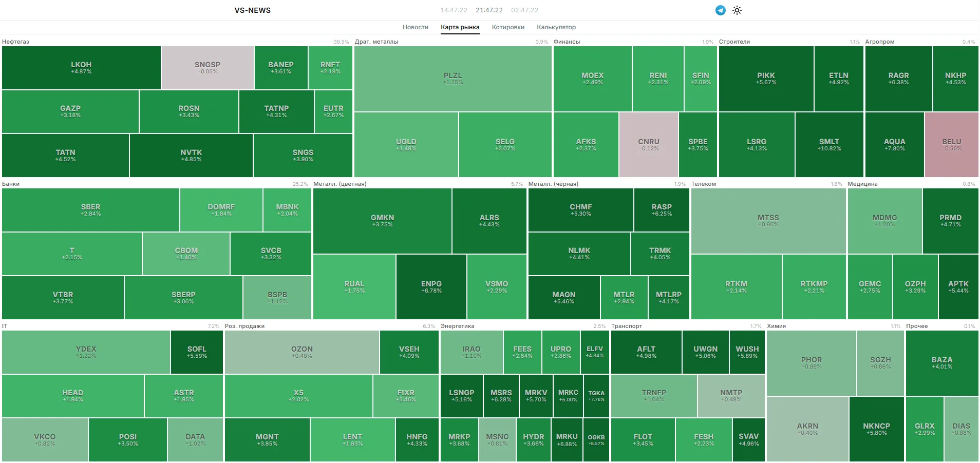Click the TGKA +7.78% tile
The image size is (980, 463).
pos(596,396)
